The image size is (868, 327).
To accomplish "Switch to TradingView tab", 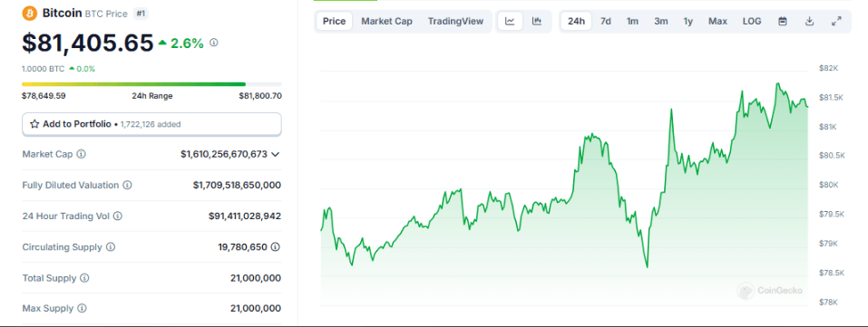I will (x=455, y=22).
